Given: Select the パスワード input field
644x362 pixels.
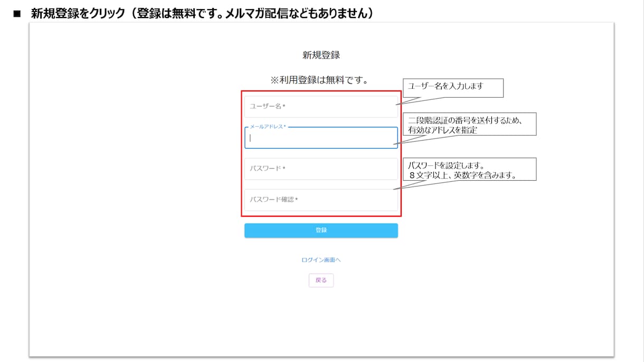Looking at the screenshot, I should pos(321,169).
